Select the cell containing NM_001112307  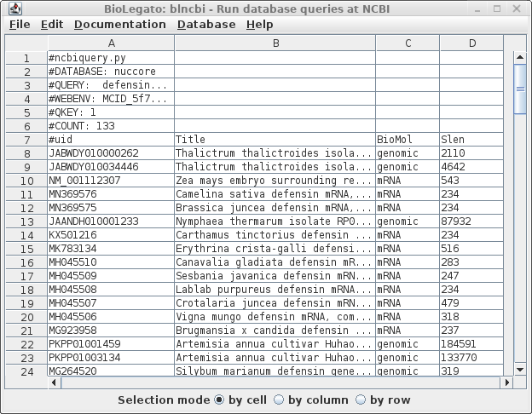tap(110, 181)
